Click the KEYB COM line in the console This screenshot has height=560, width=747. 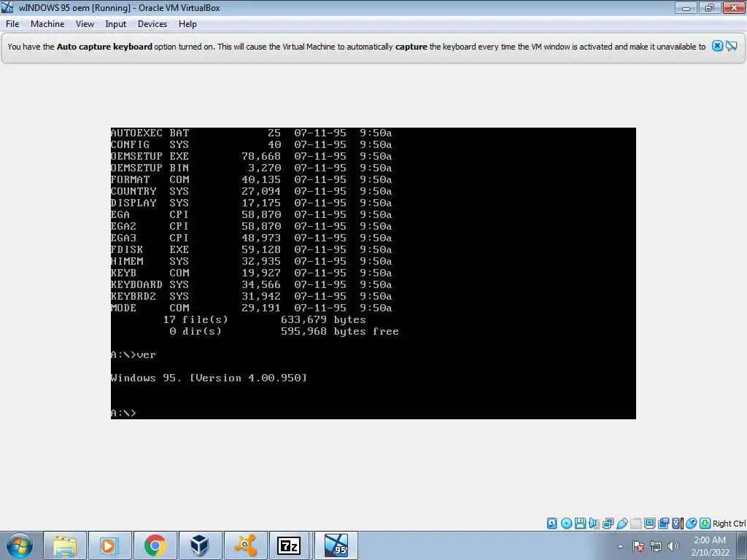(251, 273)
